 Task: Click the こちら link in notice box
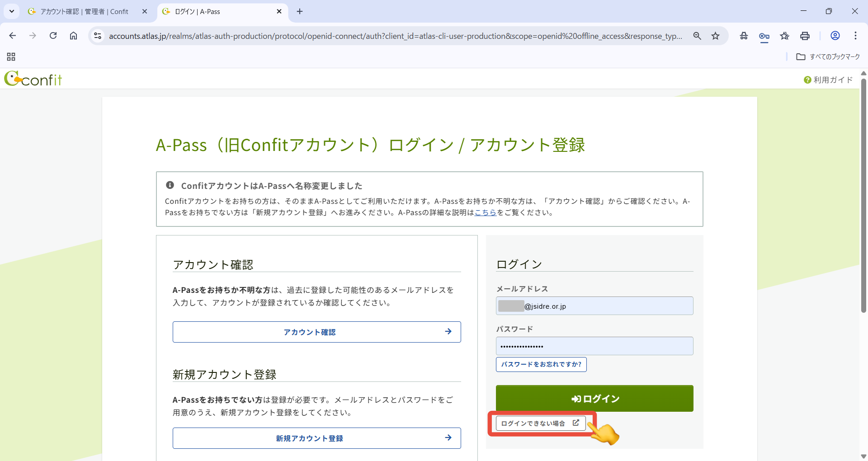coord(486,212)
